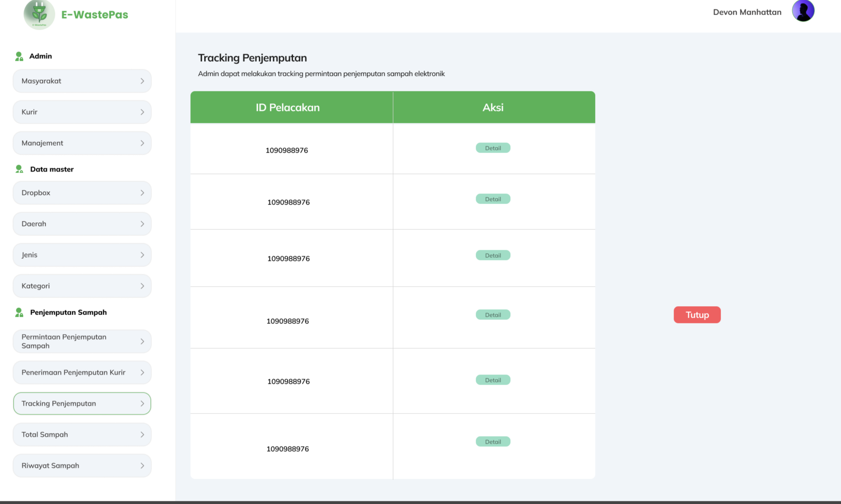Screen dimensions: 841x504
Task: Click the chevron arrow beside Riwayat Sampah
Action: pos(142,466)
